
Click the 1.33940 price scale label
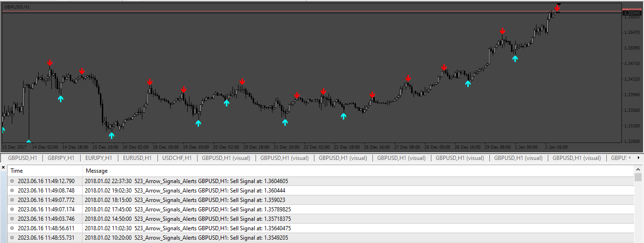pos(631,95)
